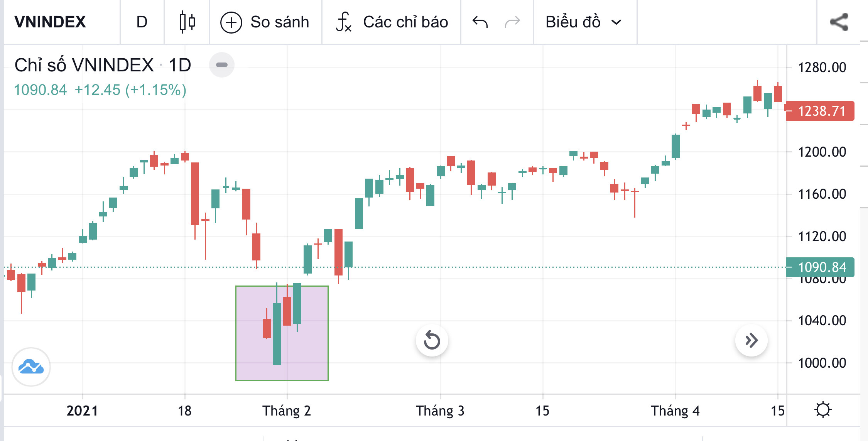Open the candlestick chart style selector
Viewport: 868px width, 441px height.
[x=187, y=22]
